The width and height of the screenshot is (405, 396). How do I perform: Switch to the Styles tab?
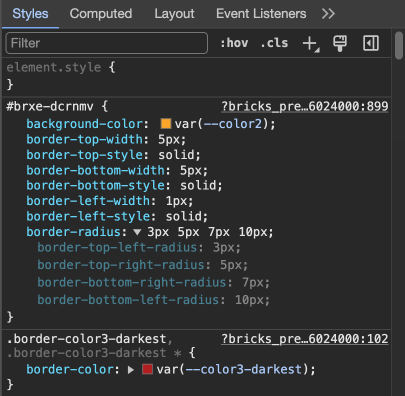coord(30,14)
